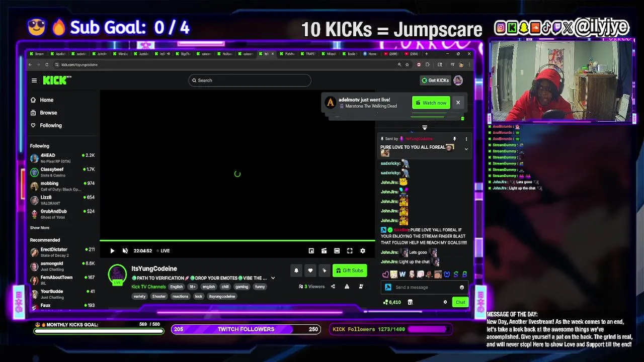Expand the collapsed chat header arrow
The image size is (644, 362).
coord(425,128)
